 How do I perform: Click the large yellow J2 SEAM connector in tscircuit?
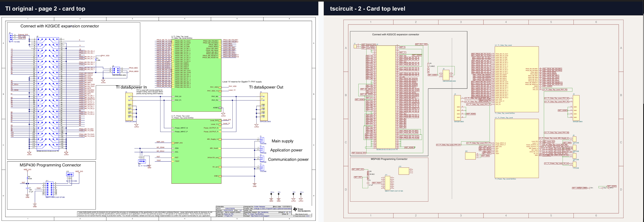point(386,97)
